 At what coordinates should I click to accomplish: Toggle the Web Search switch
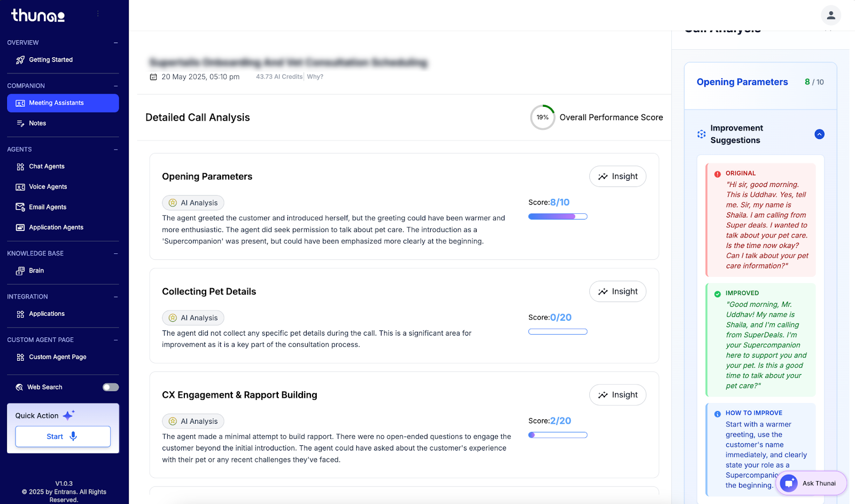click(111, 387)
